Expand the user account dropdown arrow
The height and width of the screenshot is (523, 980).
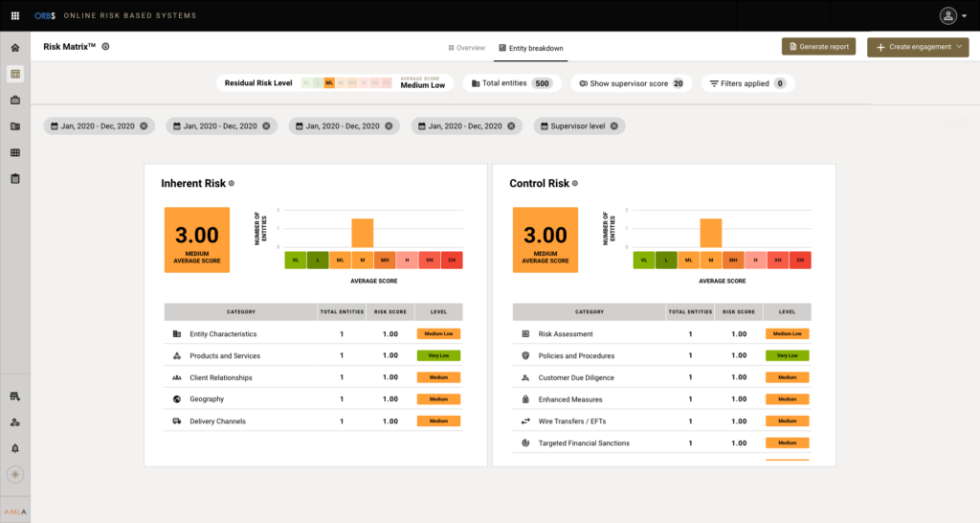tap(965, 16)
